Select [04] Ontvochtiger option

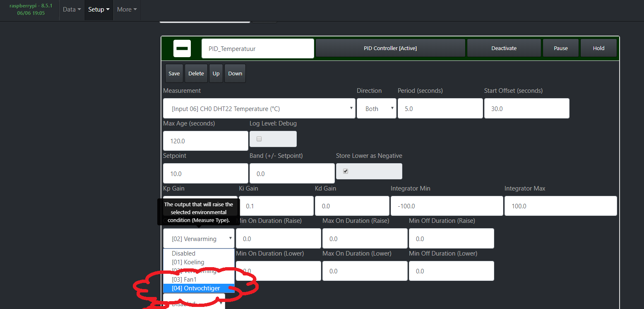click(x=199, y=288)
